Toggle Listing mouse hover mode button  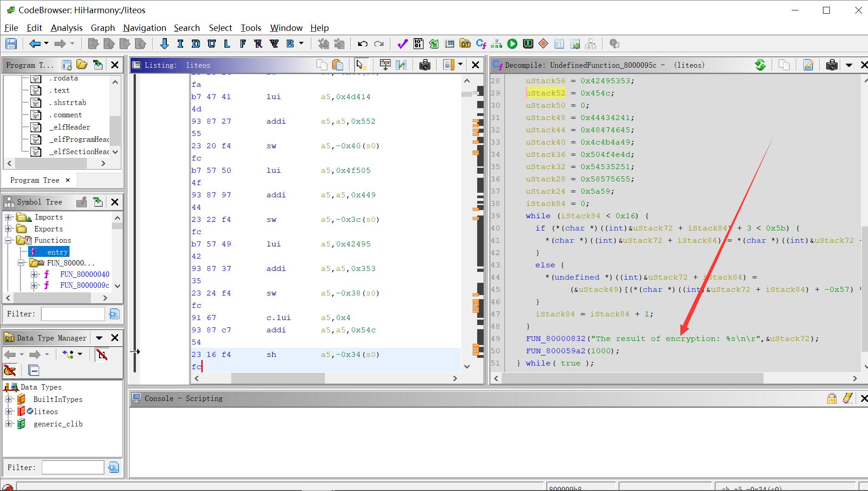[361, 65]
